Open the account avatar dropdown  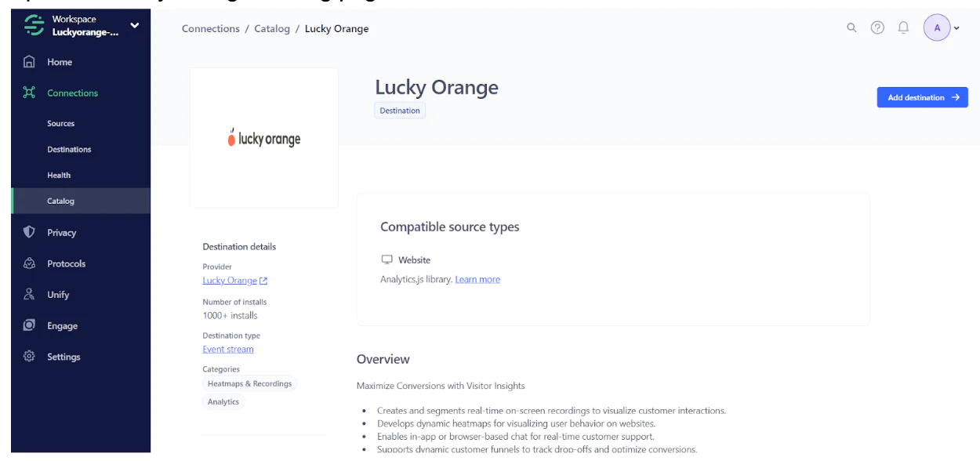coord(937,27)
